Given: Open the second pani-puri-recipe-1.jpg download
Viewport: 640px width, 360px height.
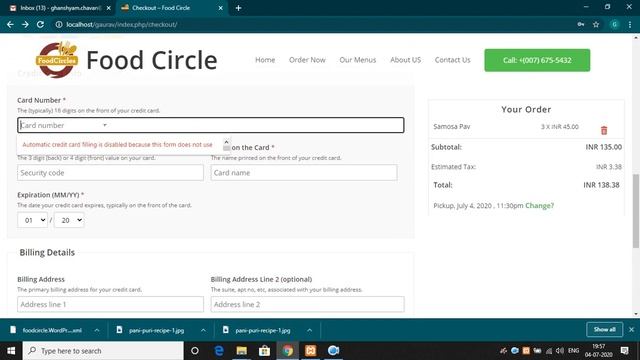Looking at the screenshot, I should [263, 330].
